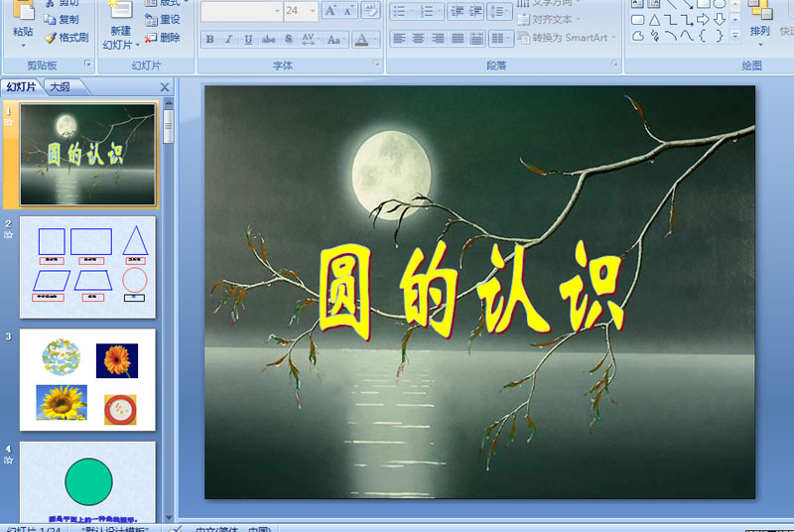Toggle Strikethrough (abc) formatting
The image size is (794, 532).
[x=268, y=39]
